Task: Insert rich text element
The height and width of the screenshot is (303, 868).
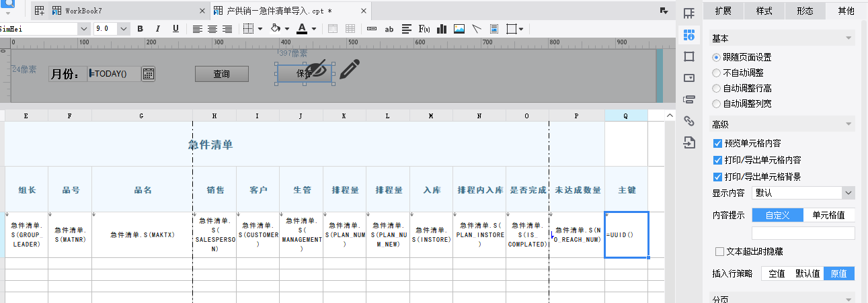Action: pos(407,29)
